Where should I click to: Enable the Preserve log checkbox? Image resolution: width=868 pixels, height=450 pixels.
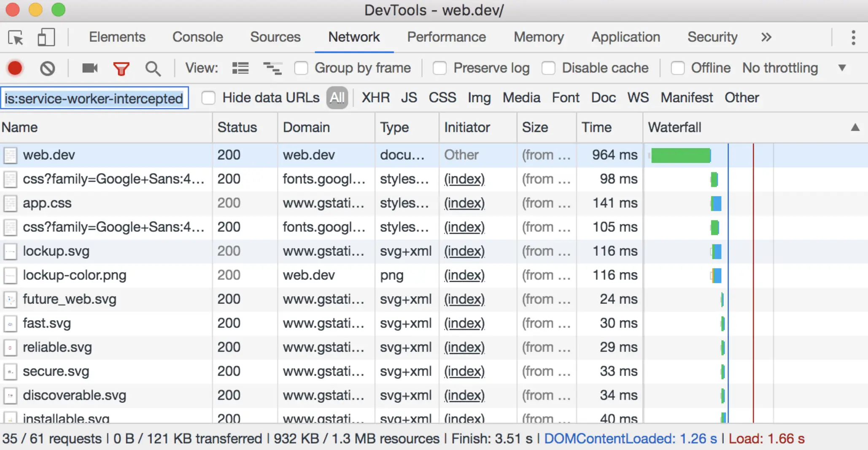(x=439, y=68)
